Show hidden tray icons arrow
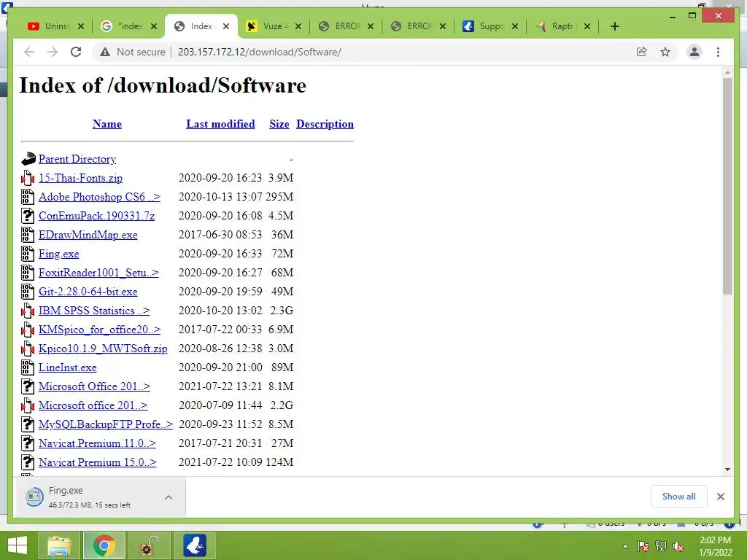The image size is (747, 560). [625, 547]
